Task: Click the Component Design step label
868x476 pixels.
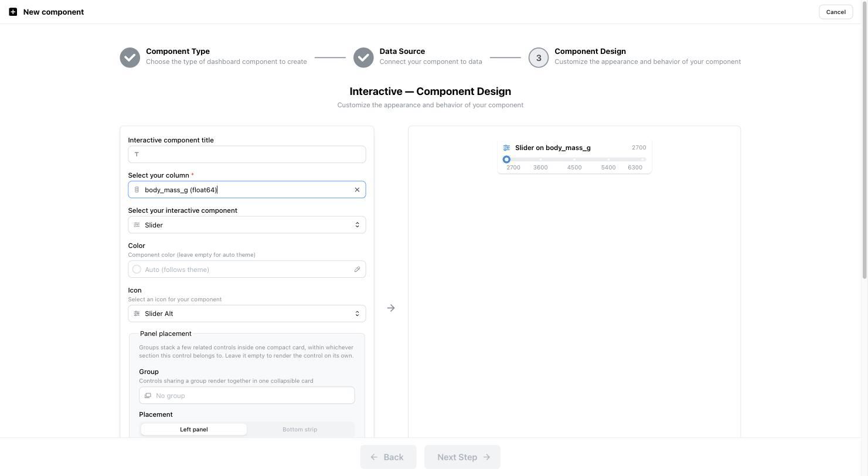Action: click(x=590, y=52)
